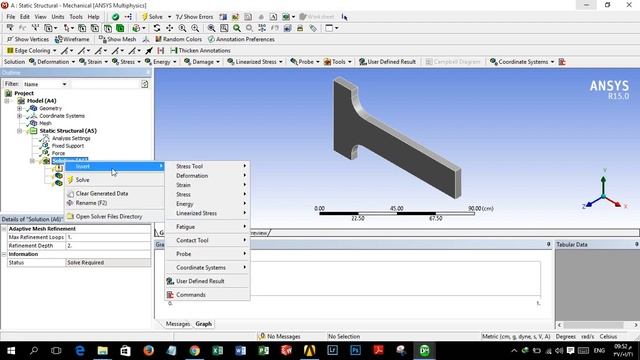Select Stress Tool in Insert submenu
Screen dimensions: 640x360
click(x=207, y=166)
